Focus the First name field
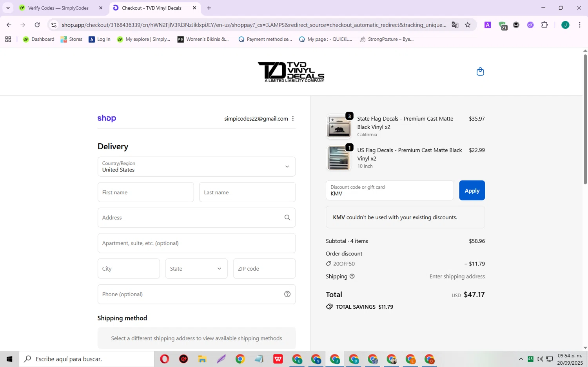588x367 pixels. pyautogui.click(x=146, y=192)
